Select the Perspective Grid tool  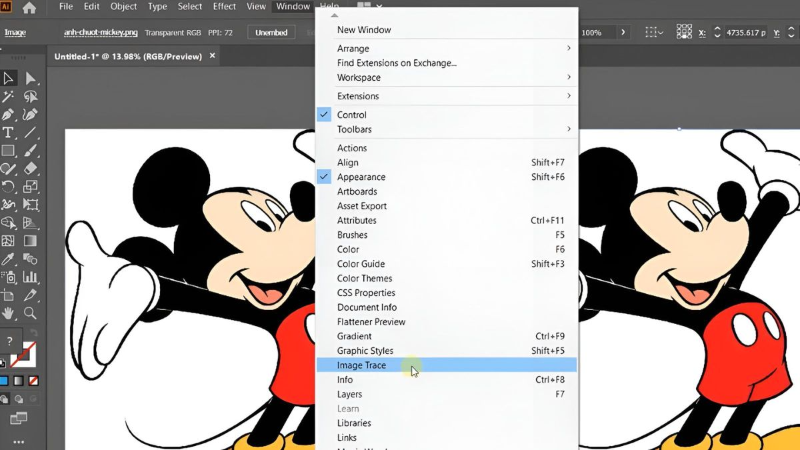30,223
